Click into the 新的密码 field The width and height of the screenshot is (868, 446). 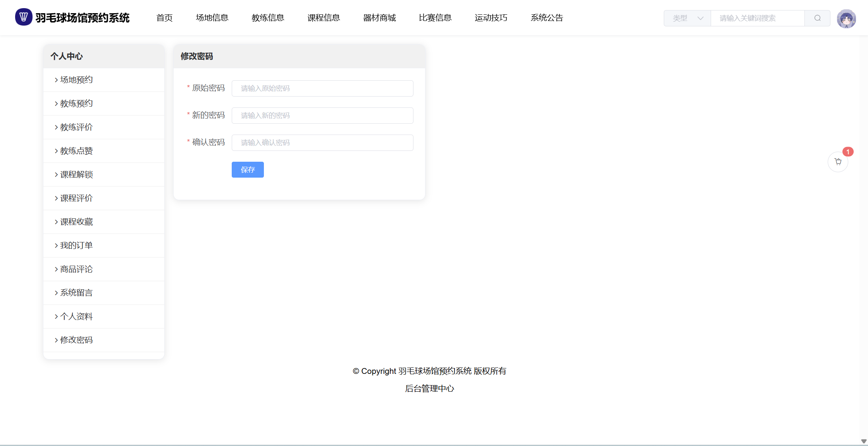pyautogui.click(x=322, y=116)
